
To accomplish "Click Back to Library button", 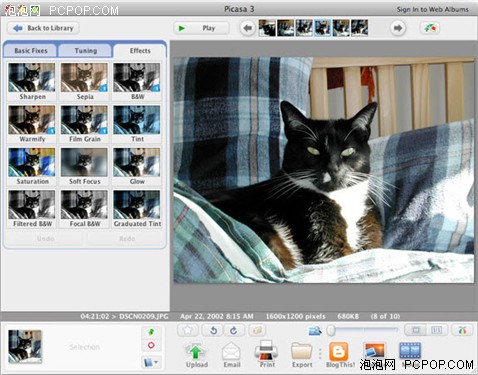I will tap(43, 28).
